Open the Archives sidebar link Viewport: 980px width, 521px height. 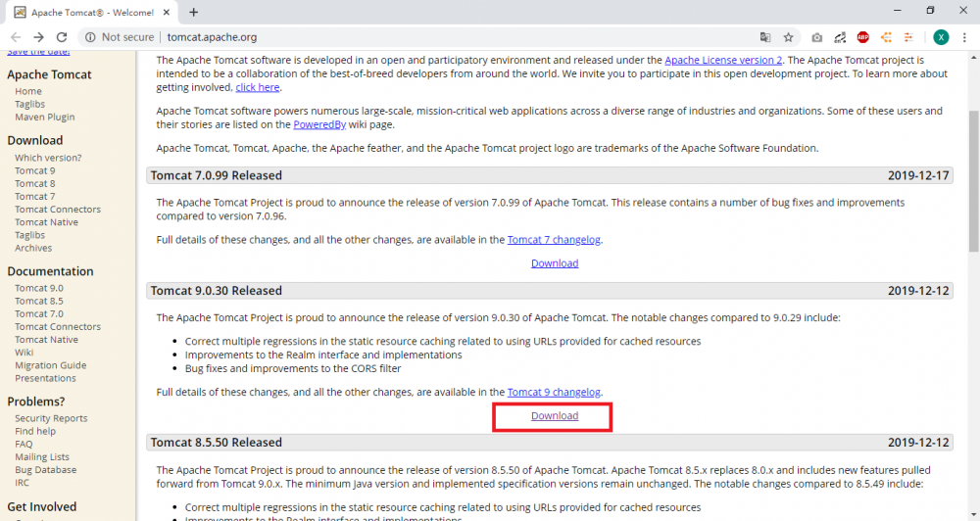click(33, 248)
